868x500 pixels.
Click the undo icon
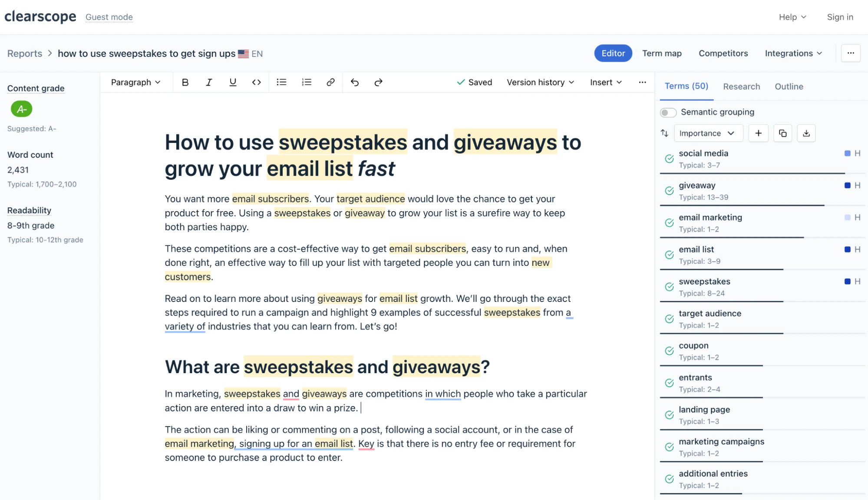355,82
